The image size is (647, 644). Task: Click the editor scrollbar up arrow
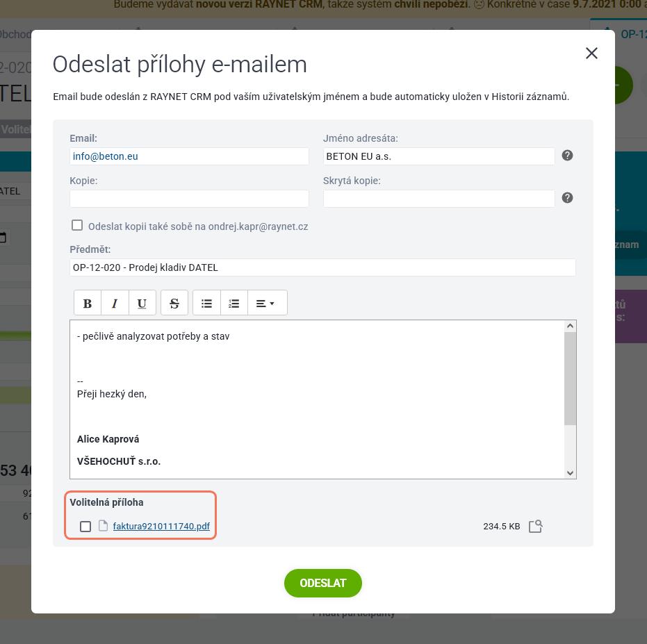tap(570, 326)
